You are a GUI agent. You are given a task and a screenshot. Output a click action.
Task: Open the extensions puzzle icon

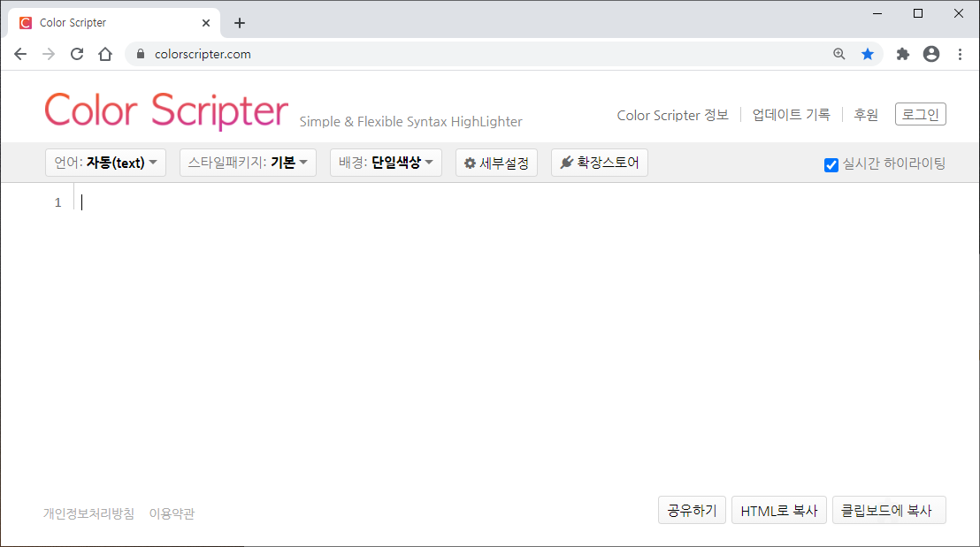tap(902, 54)
